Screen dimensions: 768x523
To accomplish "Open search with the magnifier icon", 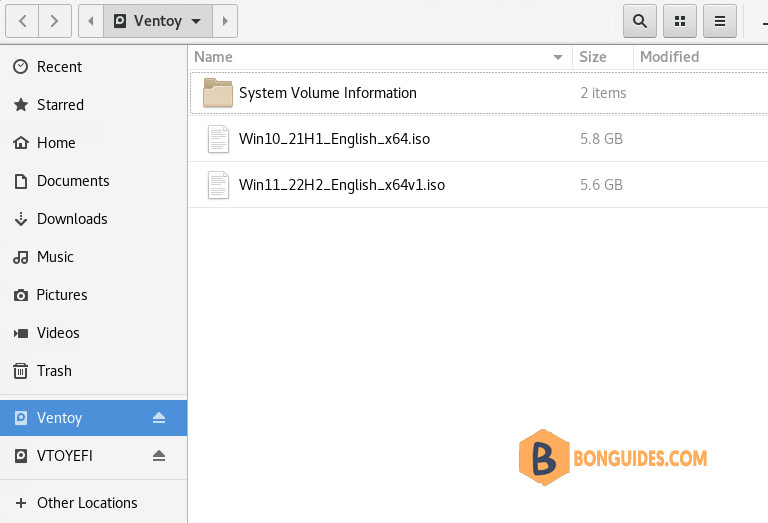I will [x=640, y=21].
